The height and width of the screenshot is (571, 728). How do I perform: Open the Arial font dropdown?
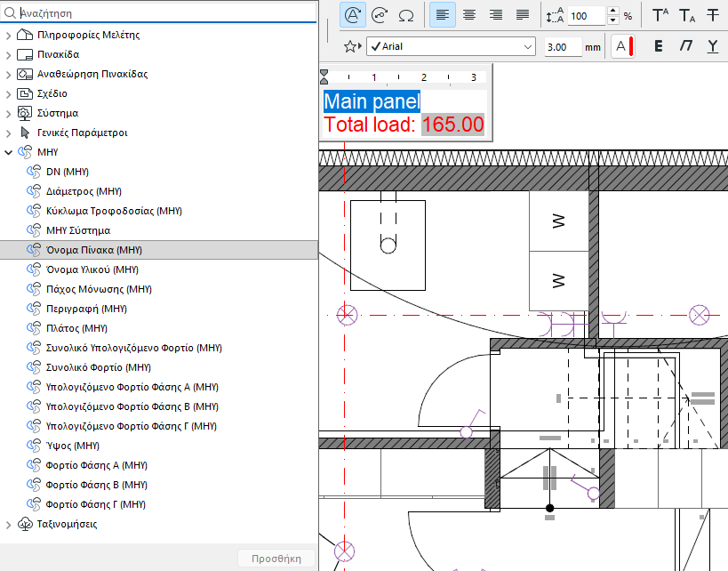451,46
